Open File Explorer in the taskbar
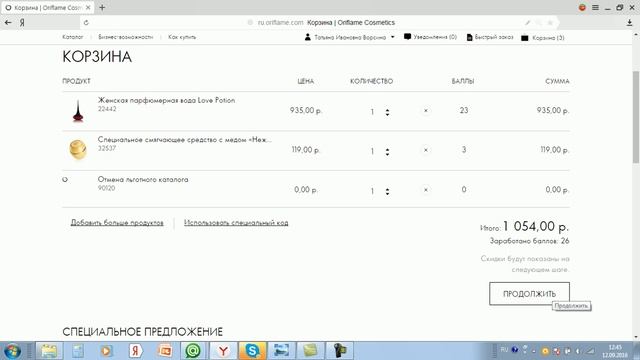Image resolution: width=640 pixels, height=360 pixels. point(49,351)
